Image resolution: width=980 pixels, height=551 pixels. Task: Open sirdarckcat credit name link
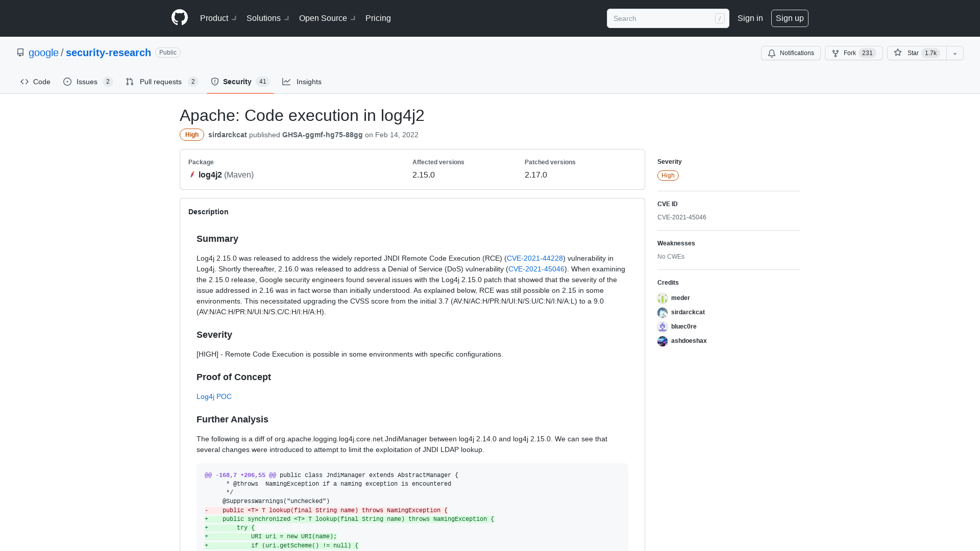[x=688, y=312]
